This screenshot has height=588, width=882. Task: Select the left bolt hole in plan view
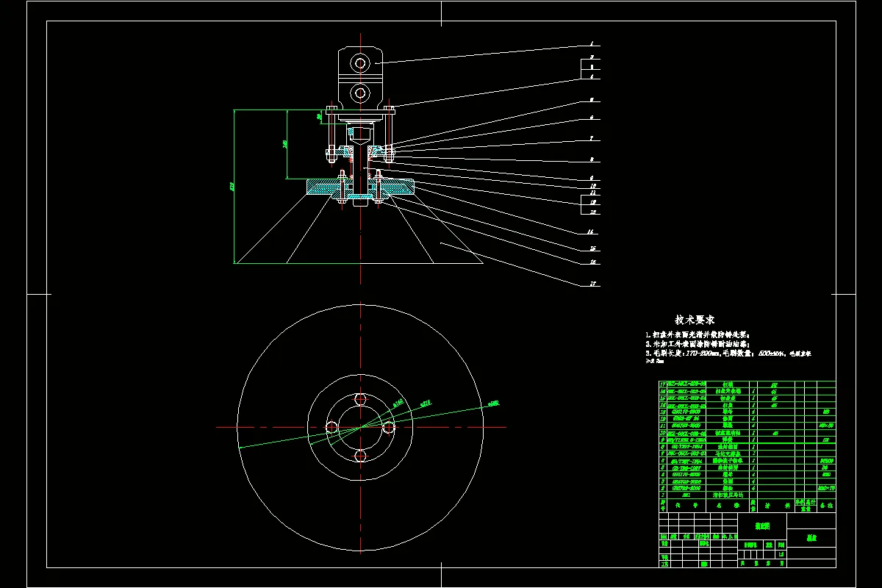point(331,427)
